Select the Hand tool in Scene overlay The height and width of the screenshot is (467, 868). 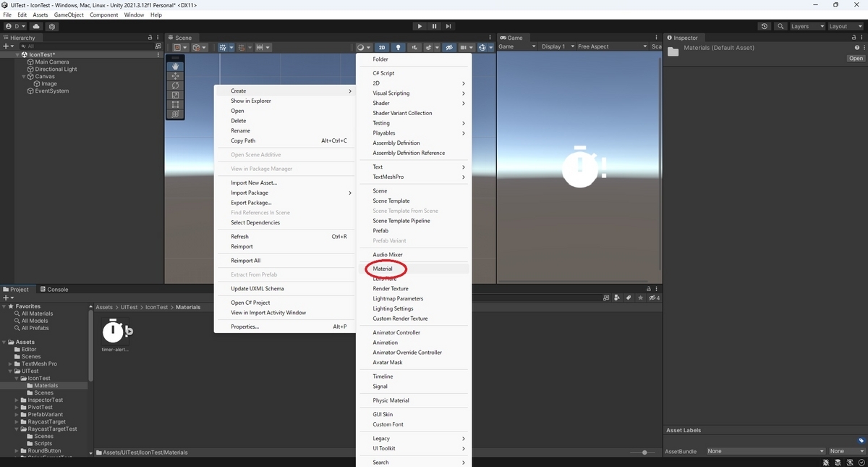click(x=175, y=67)
